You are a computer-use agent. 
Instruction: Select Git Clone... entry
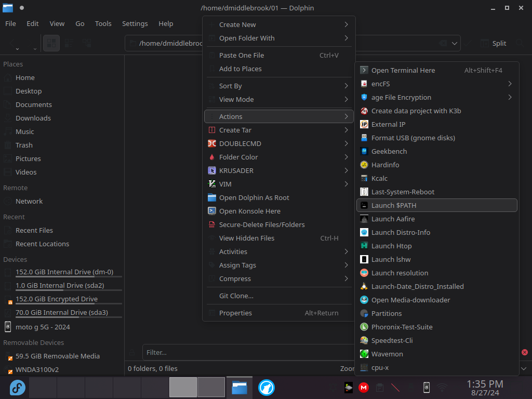pyautogui.click(x=278, y=296)
